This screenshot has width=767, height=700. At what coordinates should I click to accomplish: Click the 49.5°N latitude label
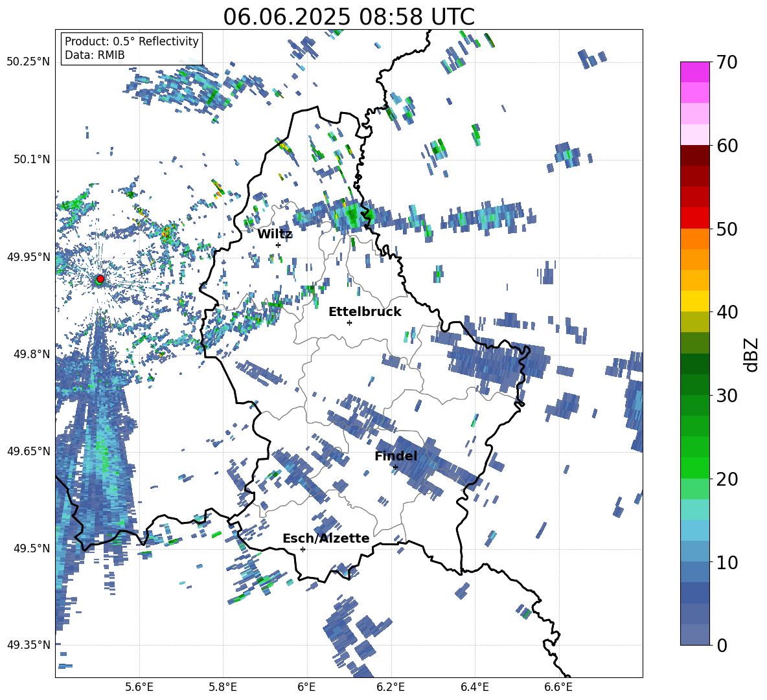(32, 548)
